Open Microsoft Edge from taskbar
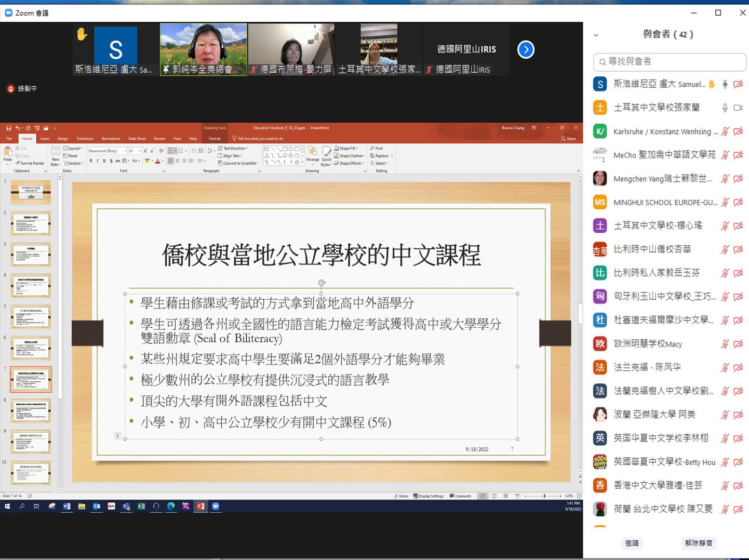Viewport: 749px width, 560px height. pyautogui.click(x=171, y=506)
